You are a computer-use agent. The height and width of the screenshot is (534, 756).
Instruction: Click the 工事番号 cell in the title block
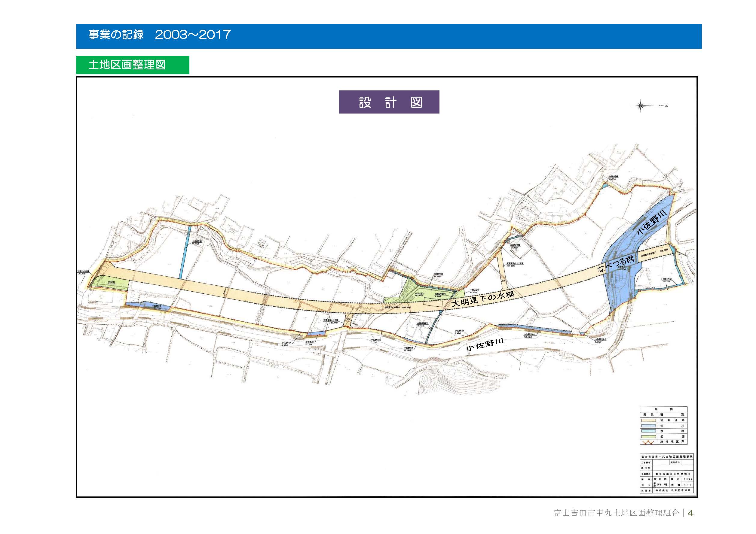pos(646,462)
